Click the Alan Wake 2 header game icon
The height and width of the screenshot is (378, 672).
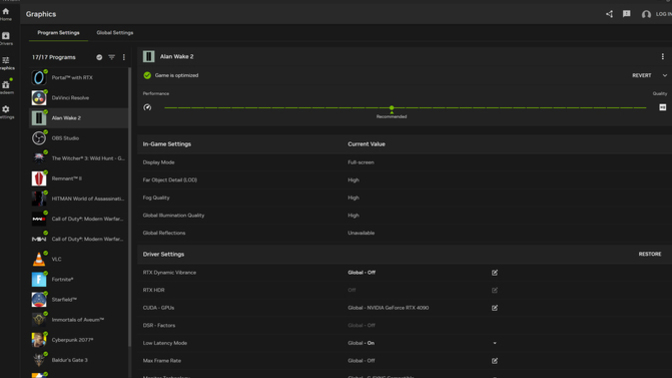149,57
